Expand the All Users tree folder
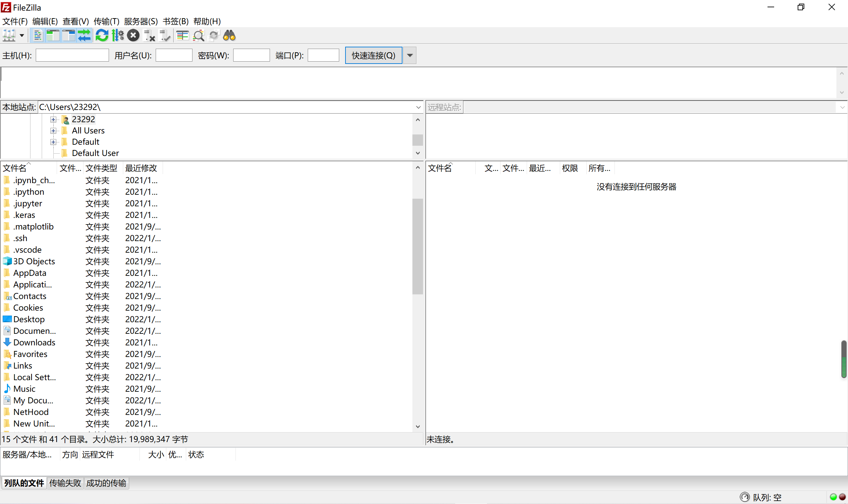The height and width of the screenshot is (504, 848). click(x=53, y=131)
